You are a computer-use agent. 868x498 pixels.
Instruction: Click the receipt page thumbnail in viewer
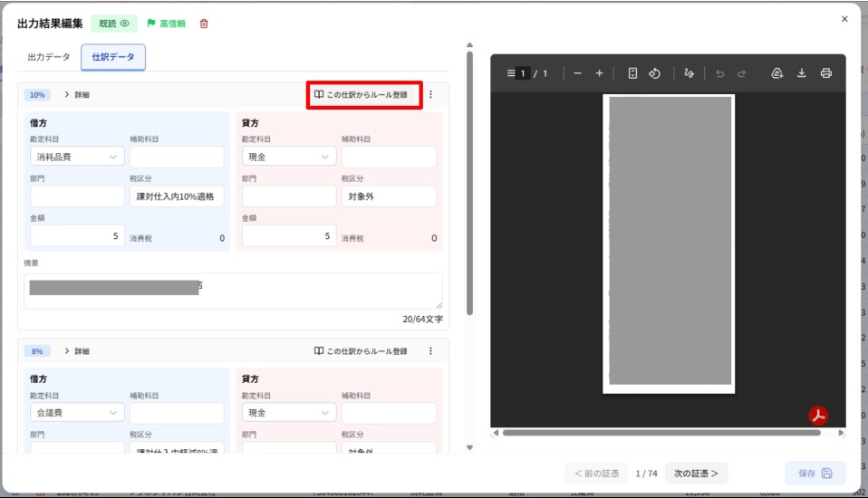669,244
